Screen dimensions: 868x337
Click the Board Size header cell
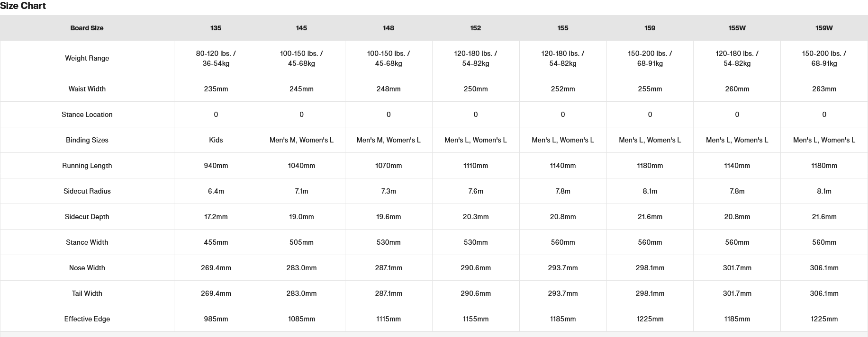[x=87, y=28]
